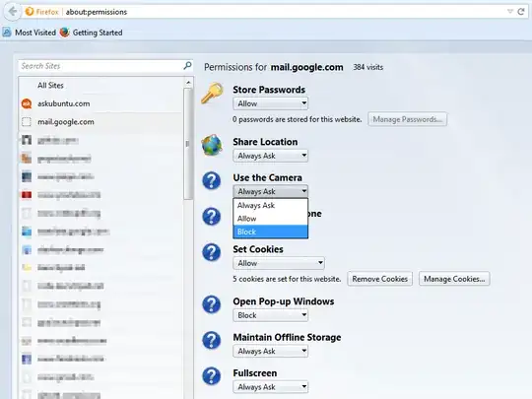Open the Getting Started bookmark
The width and height of the screenshot is (532, 399).
pyautogui.click(x=92, y=33)
